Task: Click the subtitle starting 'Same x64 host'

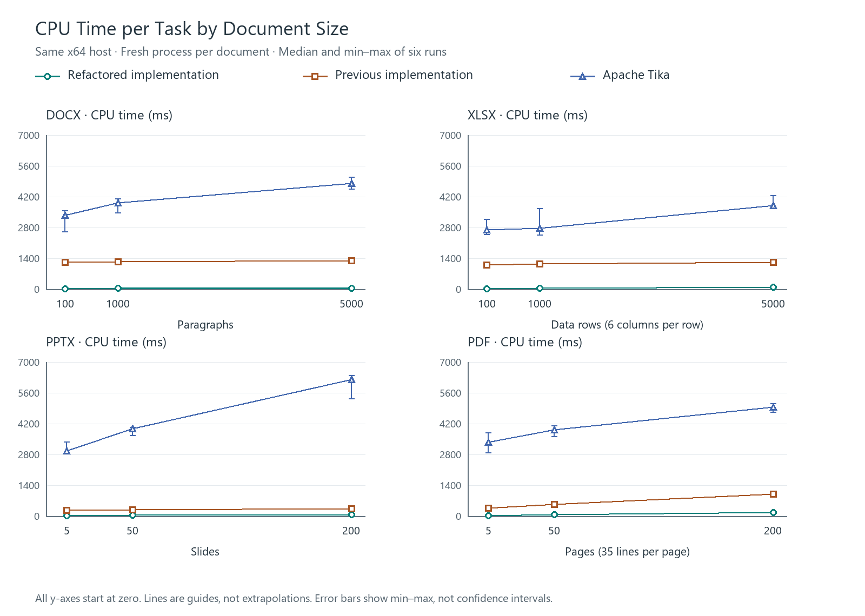Action: point(241,52)
